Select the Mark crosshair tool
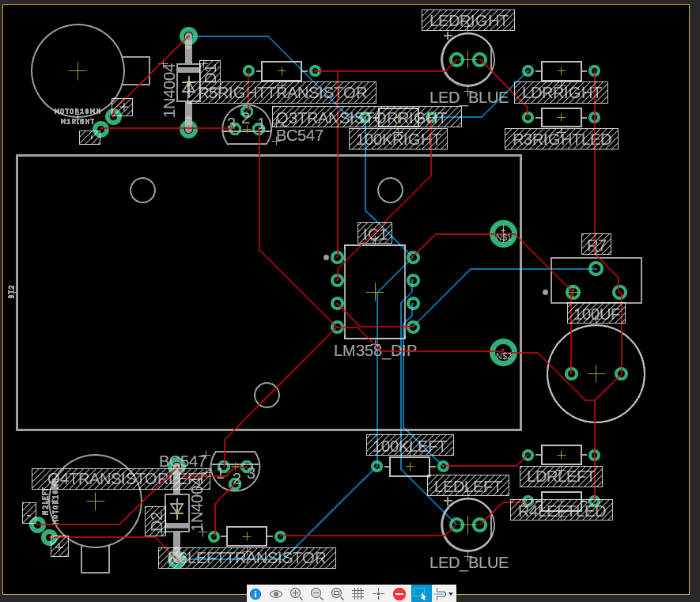This screenshot has height=602, width=700. coord(378,593)
